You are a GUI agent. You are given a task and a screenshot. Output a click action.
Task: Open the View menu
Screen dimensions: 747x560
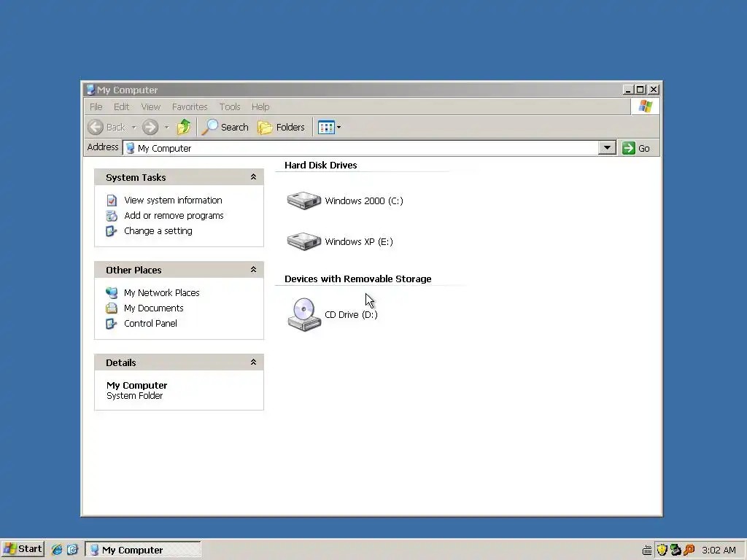[150, 106]
